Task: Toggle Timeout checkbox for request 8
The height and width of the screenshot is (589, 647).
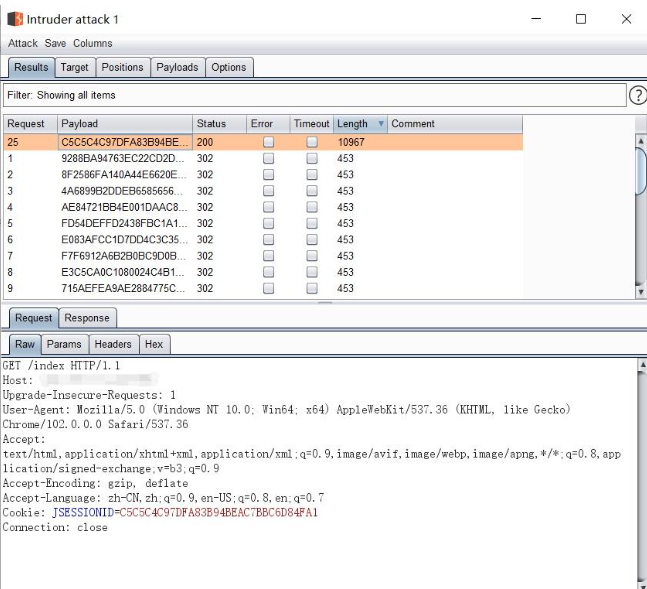Action: point(312,272)
